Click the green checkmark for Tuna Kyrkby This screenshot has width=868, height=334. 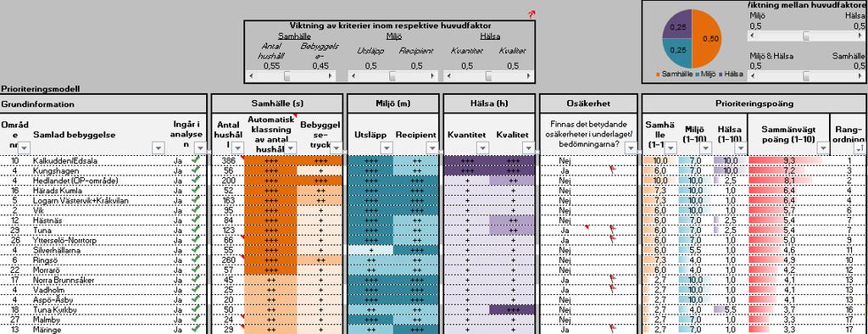(x=195, y=309)
